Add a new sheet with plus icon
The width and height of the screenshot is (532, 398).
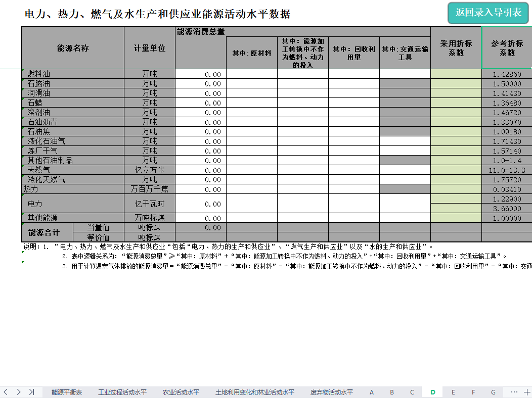point(527,392)
